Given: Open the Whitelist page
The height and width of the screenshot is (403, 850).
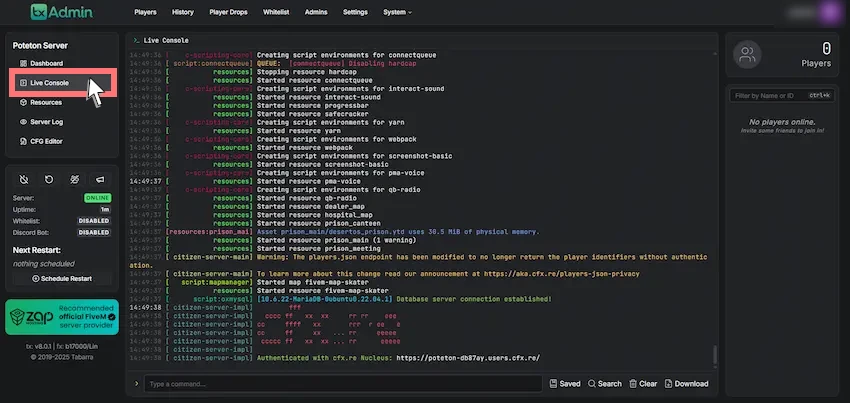Looking at the screenshot, I should click(x=276, y=12).
